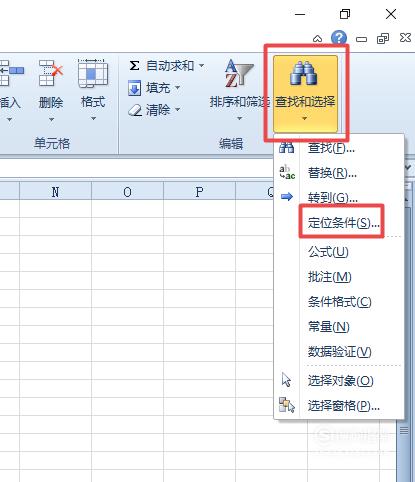Click the Insert cells icon

[x=11, y=73]
